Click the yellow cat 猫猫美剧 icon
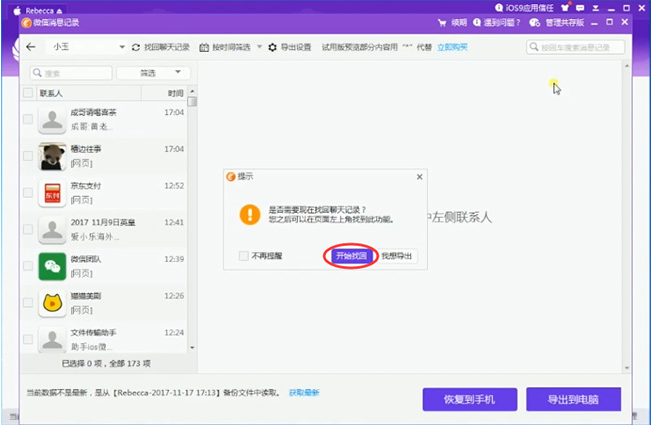 (x=52, y=303)
